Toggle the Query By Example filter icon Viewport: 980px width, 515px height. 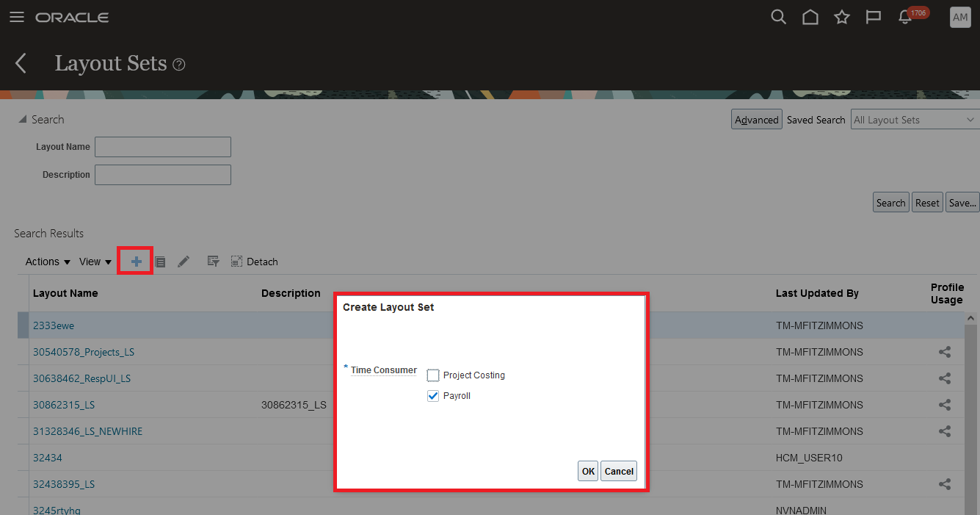point(212,261)
